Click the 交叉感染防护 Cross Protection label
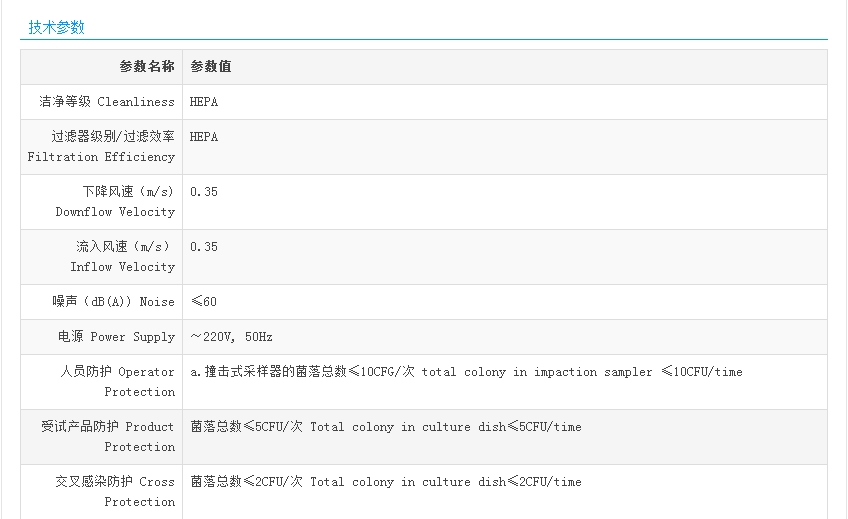The width and height of the screenshot is (848, 519). click(115, 492)
